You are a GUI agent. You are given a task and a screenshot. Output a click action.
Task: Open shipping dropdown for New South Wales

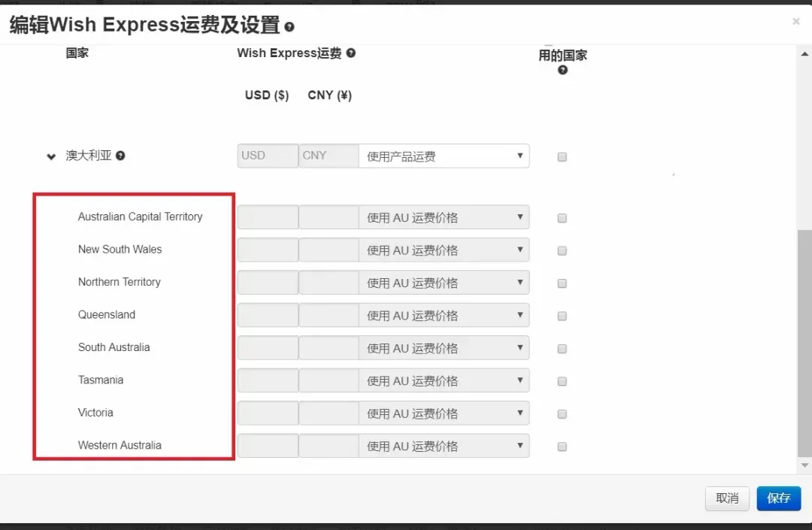444,250
